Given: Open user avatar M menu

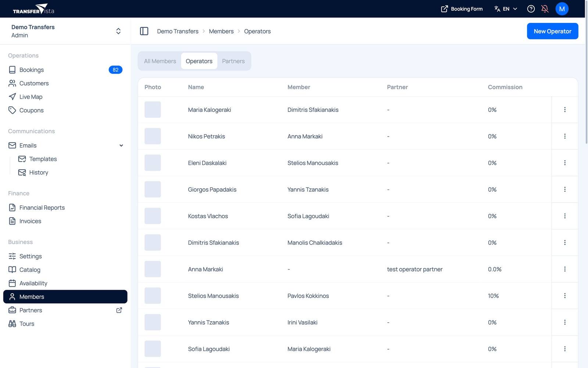Looking at the screenshot, I should click(562, 9).
